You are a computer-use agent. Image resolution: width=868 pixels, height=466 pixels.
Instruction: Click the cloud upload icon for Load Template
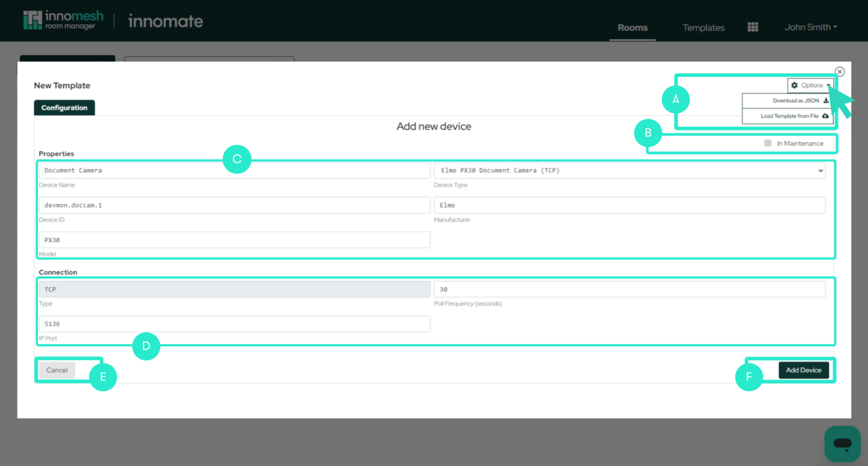coord(825,116)
